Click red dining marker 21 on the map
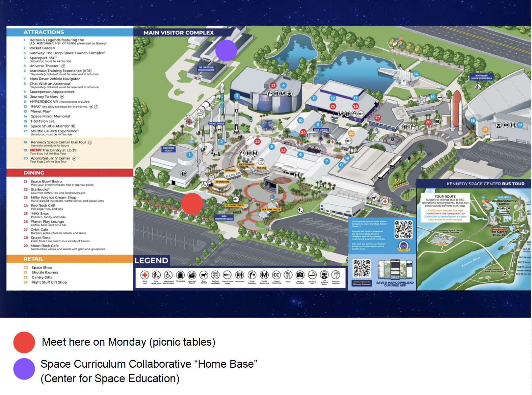The width and height of the screenshot is (532, 395). (273, 85)
